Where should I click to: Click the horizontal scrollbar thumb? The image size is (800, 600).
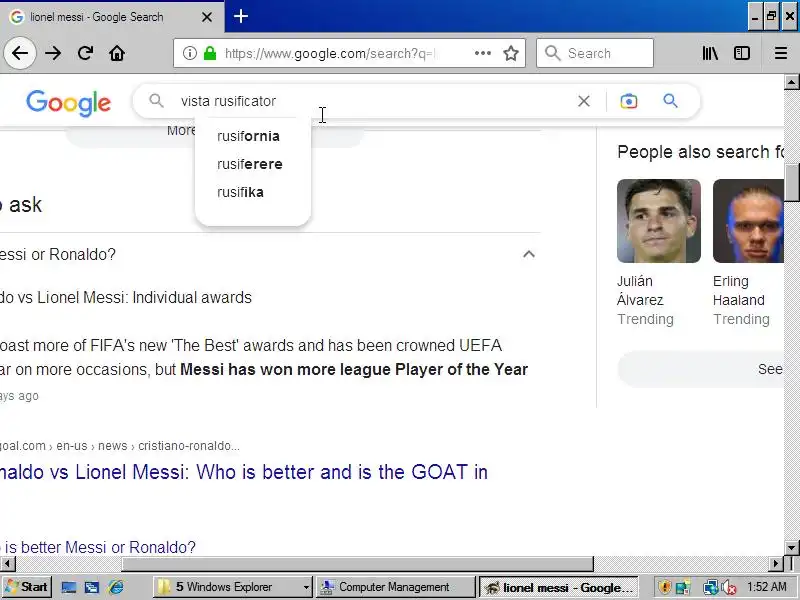tap(357, 564)
